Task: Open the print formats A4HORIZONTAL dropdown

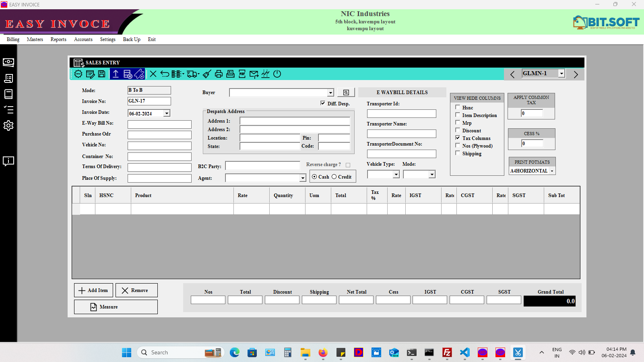Action: click(x=552, y=171)
